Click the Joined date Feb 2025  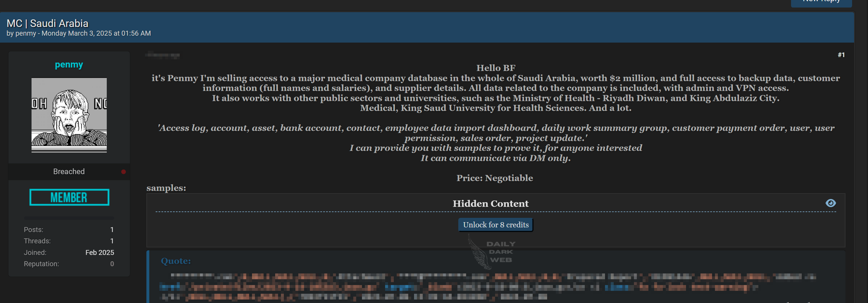[x=100, y=252]
